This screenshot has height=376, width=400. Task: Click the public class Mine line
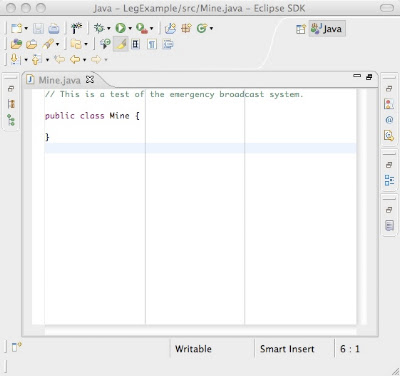coord(92,116)
